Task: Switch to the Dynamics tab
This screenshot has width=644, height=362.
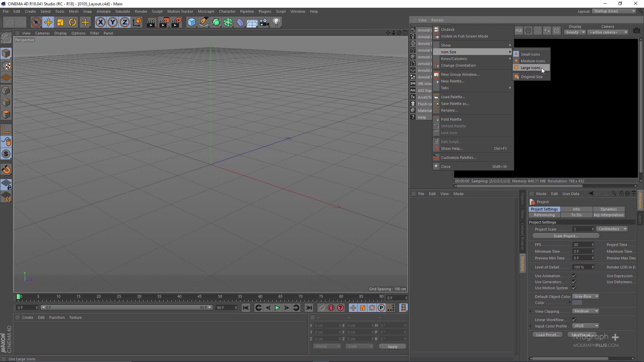Action: 609,209
